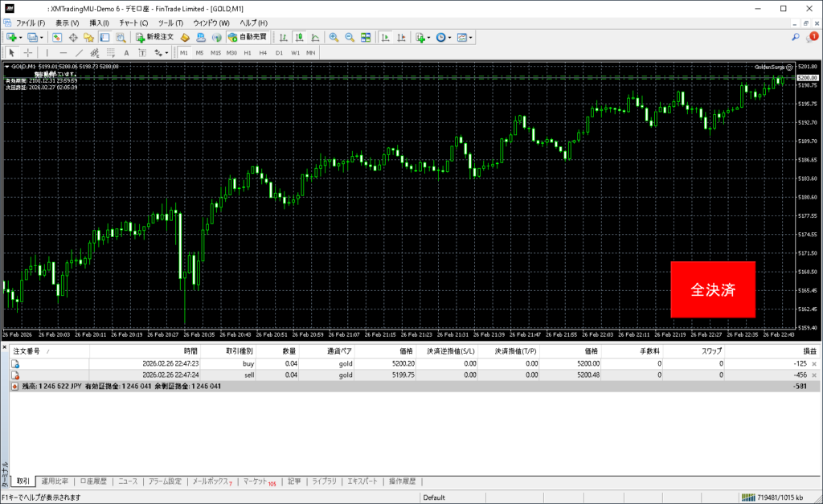Viewport: 823px width, 504px height.
Task: Select the text label 'A' tool
Action: click(126, 52)
